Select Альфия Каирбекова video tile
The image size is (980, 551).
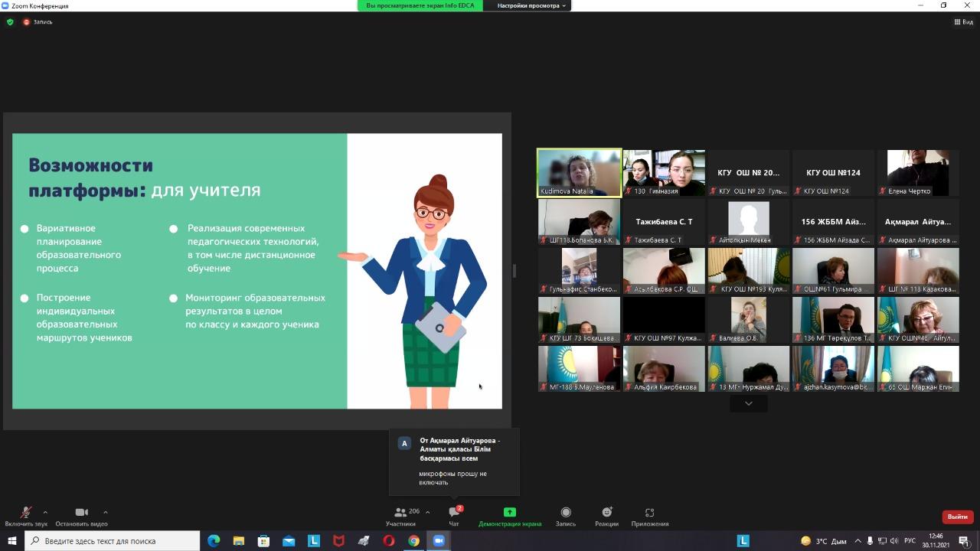tap(664, 369)
